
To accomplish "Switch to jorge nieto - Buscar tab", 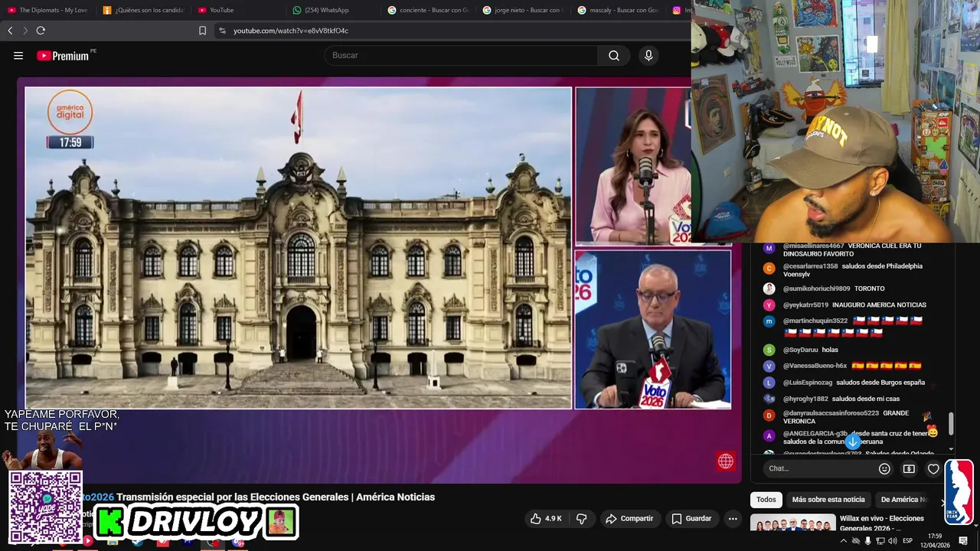I will click(523, 10).
